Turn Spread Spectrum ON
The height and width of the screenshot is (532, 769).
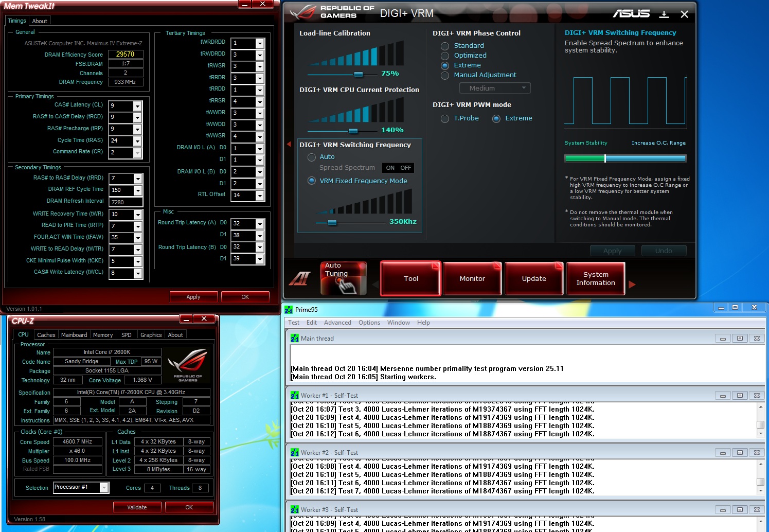pos(390,168)
